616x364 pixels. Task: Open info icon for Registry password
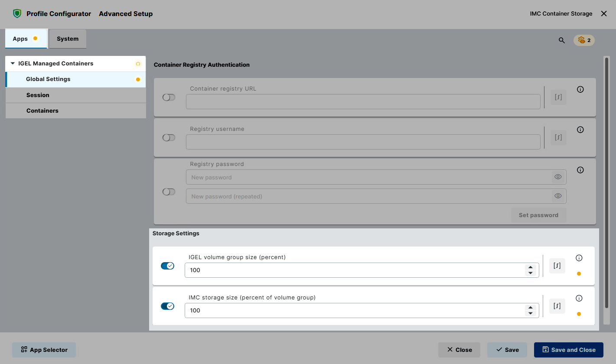[x=580, y=170]
